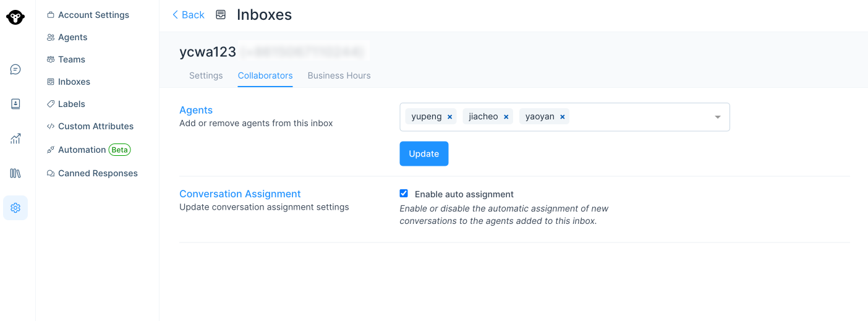Click inside the agents multiselect field
Image resolution: width=868 pixels, height=321 pixels.
point(637,117)
